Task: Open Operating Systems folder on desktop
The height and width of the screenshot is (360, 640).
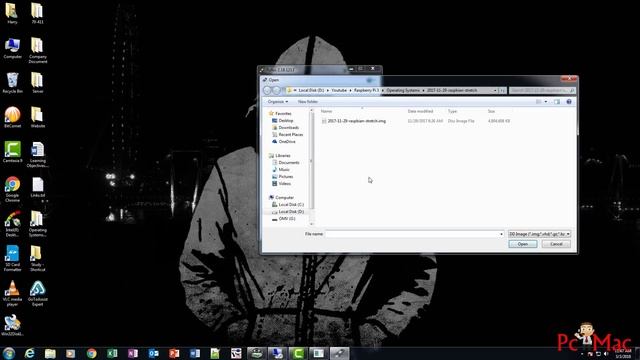Action: [x=38, y=224]
